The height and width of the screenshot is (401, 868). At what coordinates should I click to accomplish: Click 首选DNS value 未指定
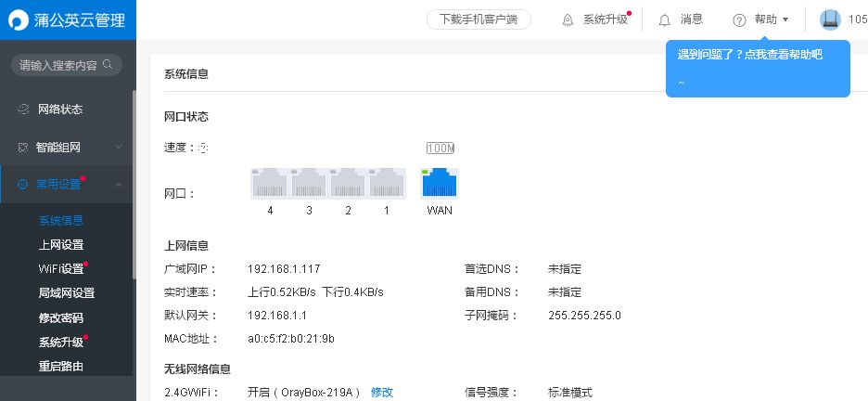click(x=565, y=269)
